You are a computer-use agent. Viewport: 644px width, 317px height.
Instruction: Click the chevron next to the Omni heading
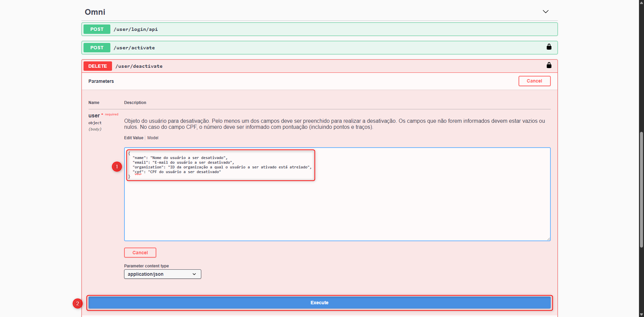[x=546, y=11]
